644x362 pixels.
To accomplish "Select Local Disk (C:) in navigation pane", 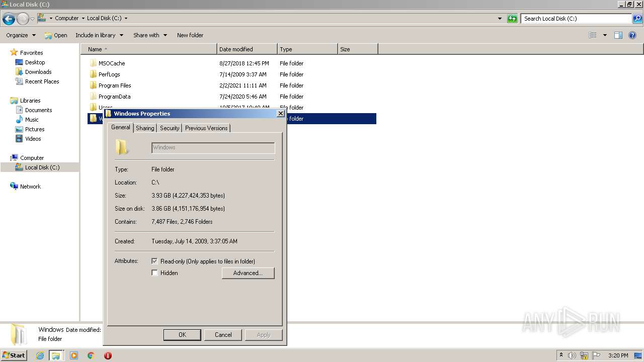I will pyautogui.click(x=42, y=167).
